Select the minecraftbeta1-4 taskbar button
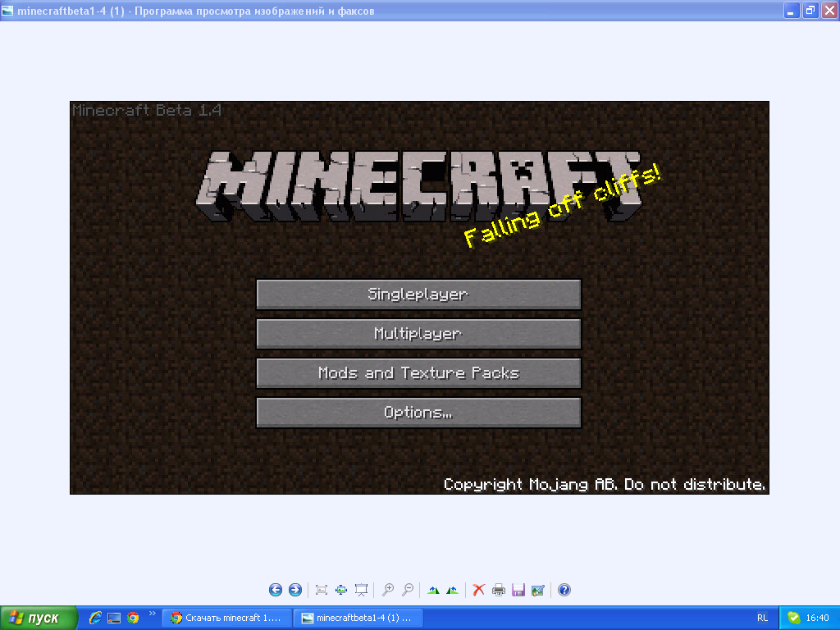840x630 pixels. point(359,618)
